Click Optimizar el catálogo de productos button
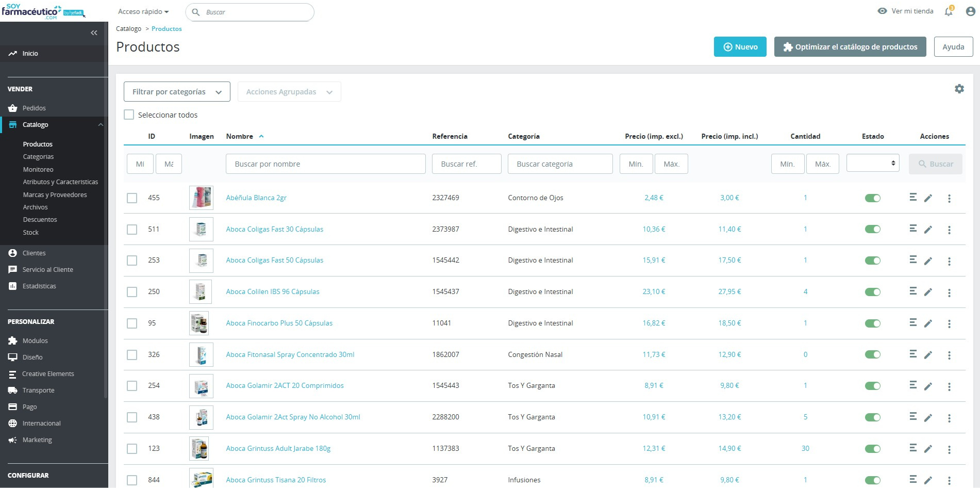This screenshot has width=980, height=488. click(850, 46)
